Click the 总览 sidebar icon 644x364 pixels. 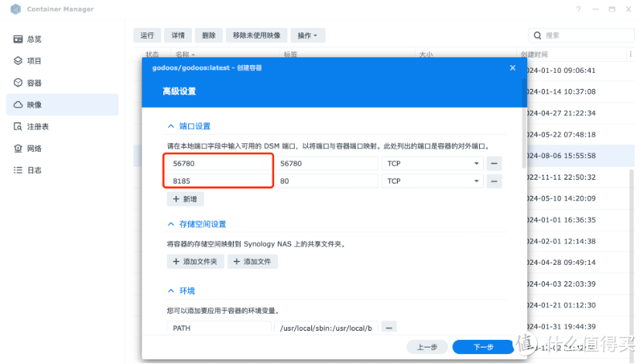pos(18,39)
